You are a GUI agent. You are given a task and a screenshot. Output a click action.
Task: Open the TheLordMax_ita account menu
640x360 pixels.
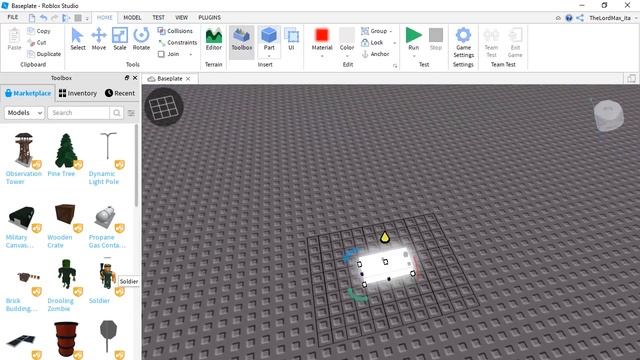click(612, 18)
